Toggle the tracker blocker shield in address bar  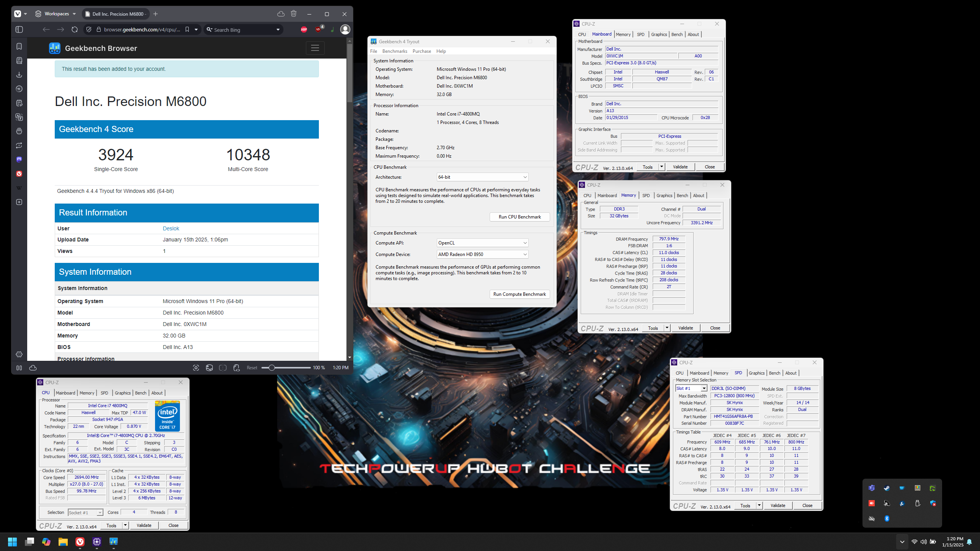[x=89, y=29]
